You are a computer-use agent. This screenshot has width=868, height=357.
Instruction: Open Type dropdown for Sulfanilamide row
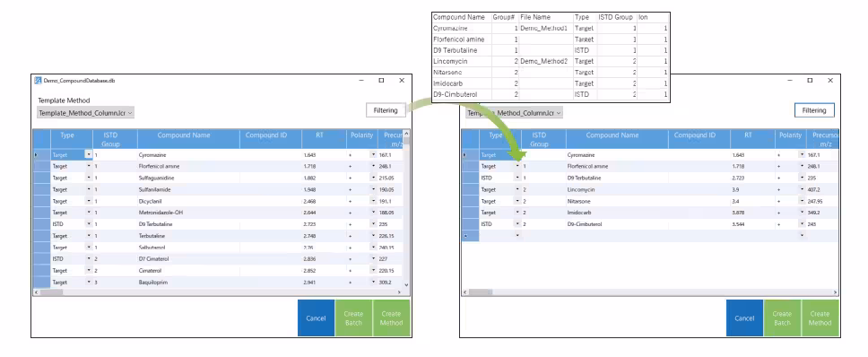(89, 189)
